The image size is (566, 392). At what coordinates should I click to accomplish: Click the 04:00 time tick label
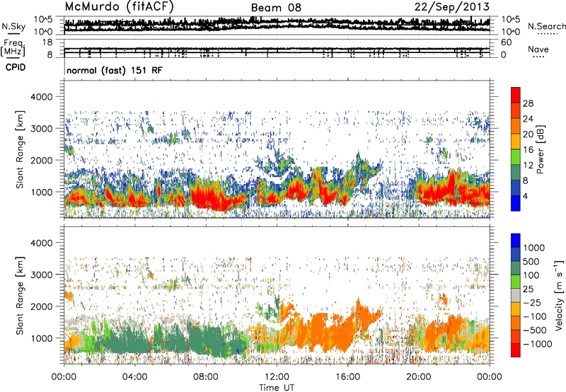click(134, 377)
